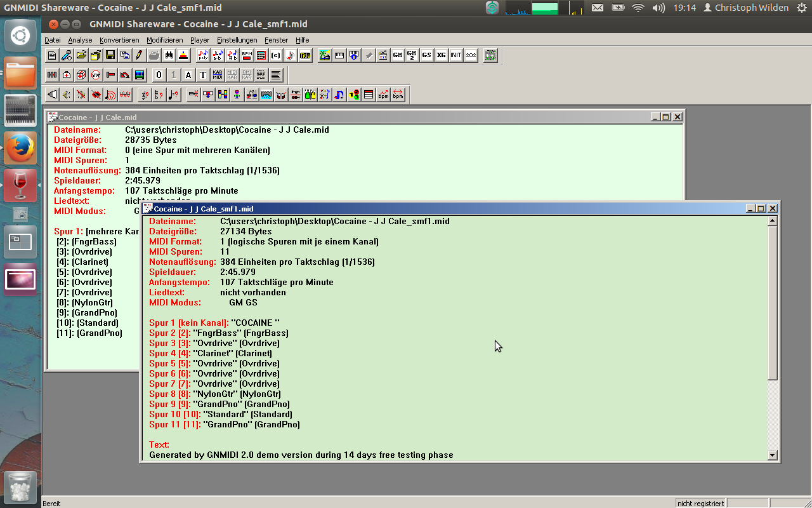Click the XG toolbar icon
Image resolution: width=812 pixels, height=508 pixels.
tap(441, 55)
